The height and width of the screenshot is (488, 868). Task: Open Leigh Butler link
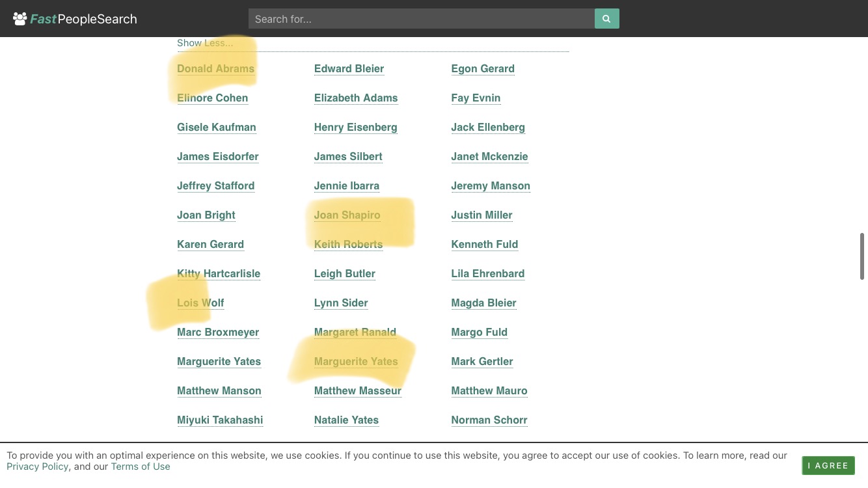pyautogui.click(x=344, y=273)
